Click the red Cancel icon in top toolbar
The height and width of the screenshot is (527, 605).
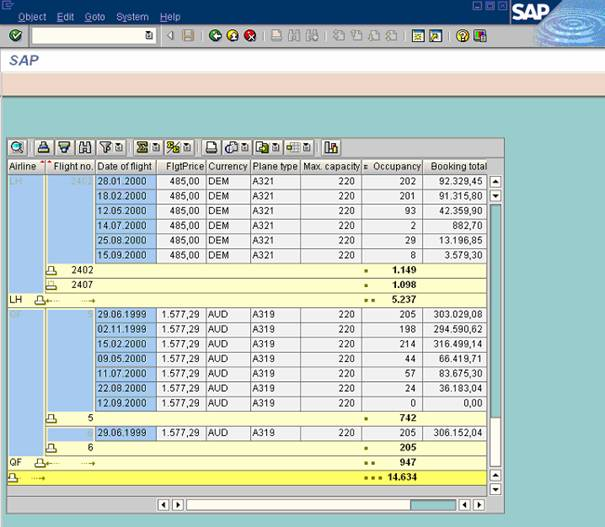pyautogui.click(x=250, y=36)
